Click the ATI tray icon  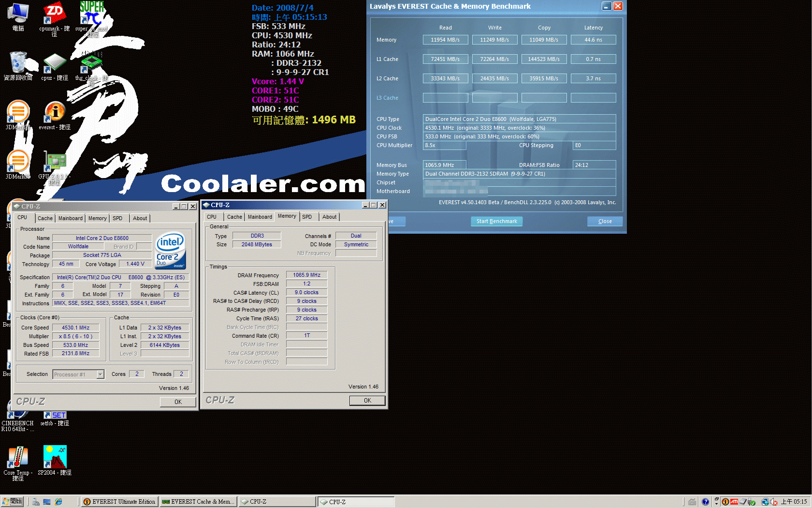(x=734, y=502)
